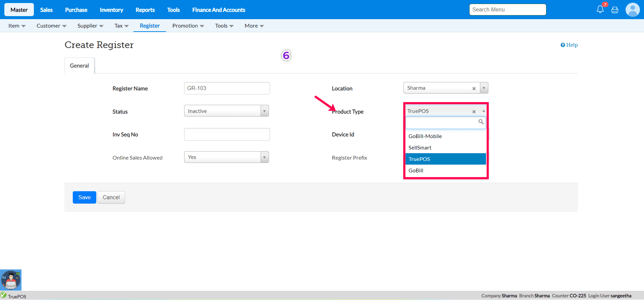644x300 pixels.
Task: Open the Online Sales Allowed dropdown
Action: coord(264,157)
